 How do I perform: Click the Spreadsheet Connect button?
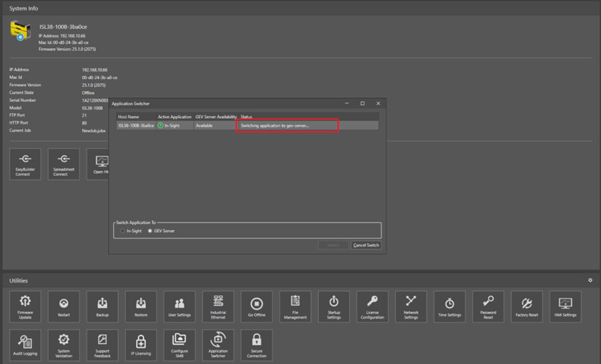[x=60, y=164]
